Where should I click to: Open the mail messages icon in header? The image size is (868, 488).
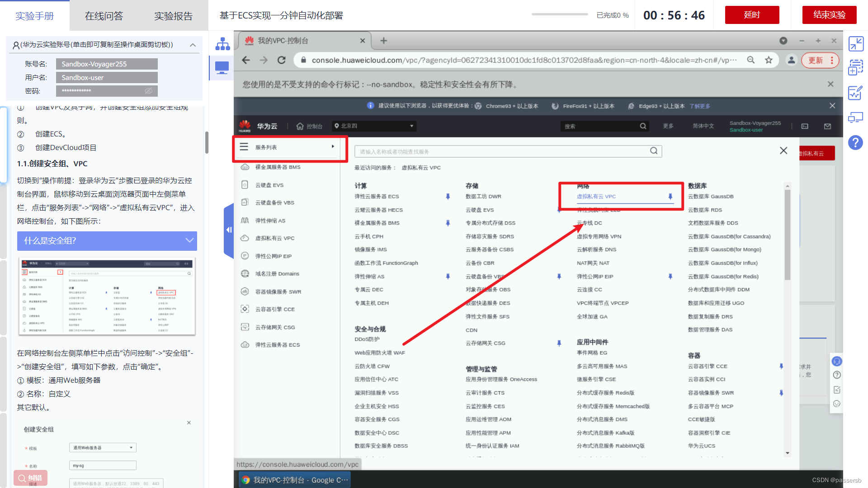point(827,127)
